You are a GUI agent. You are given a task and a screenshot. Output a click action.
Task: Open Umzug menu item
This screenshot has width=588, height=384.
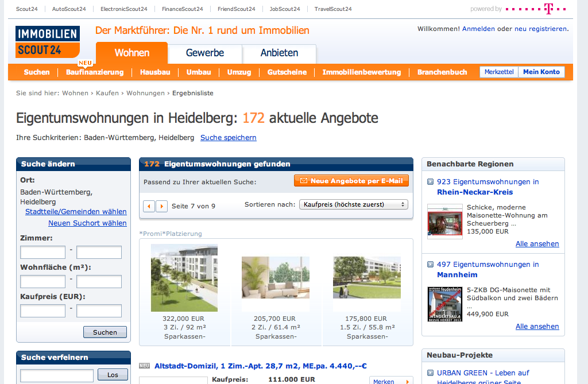point(239,72)
